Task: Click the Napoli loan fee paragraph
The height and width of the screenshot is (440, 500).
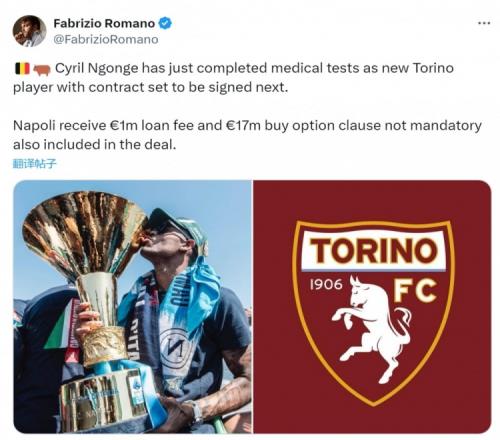Action: pyautogui.click(x=247, y=135)
